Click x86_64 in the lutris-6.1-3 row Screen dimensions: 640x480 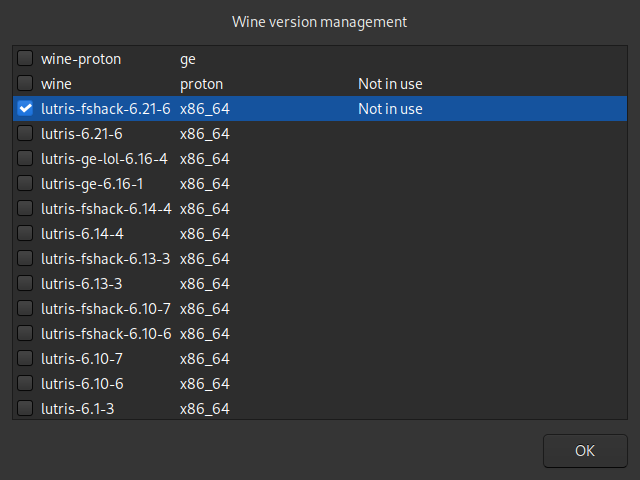click(205, 409)
